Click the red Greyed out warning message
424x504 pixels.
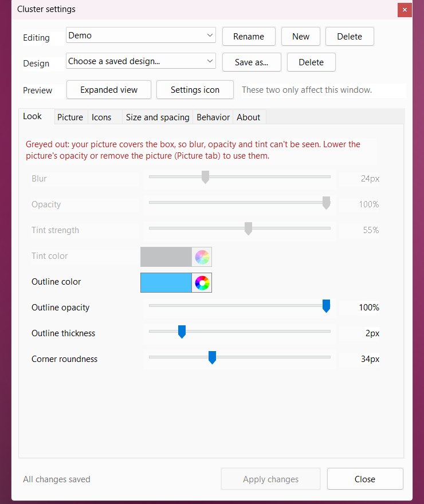(x=193, y=150)
